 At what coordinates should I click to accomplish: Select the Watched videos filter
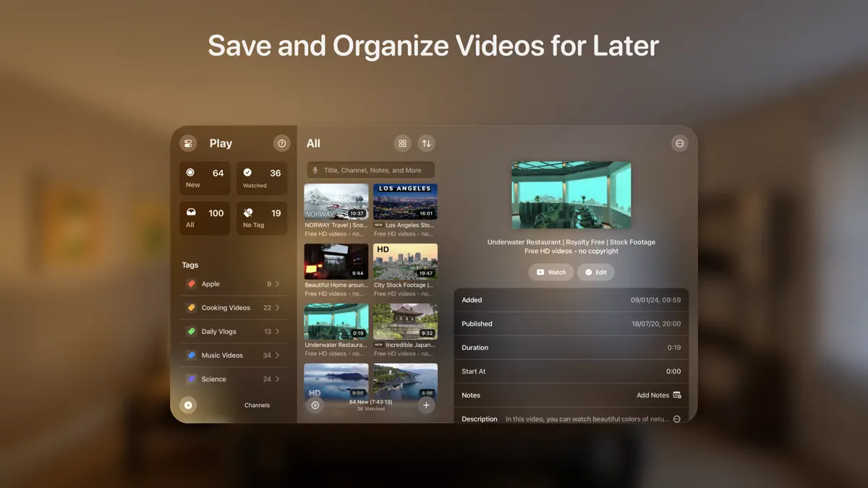coord(261,178)
